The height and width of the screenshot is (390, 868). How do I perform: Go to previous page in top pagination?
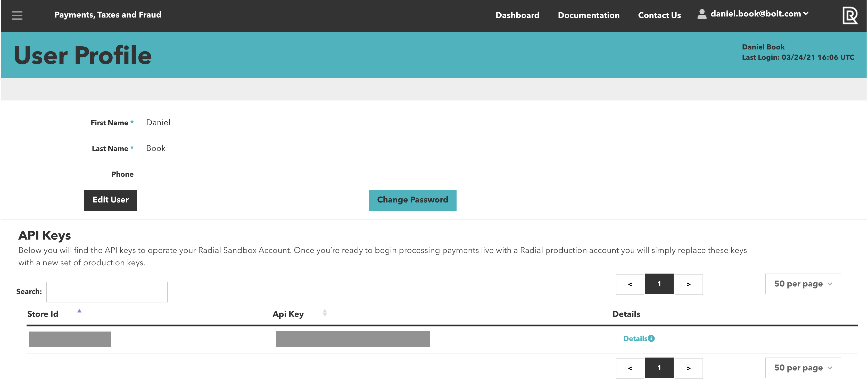[630, 284]
